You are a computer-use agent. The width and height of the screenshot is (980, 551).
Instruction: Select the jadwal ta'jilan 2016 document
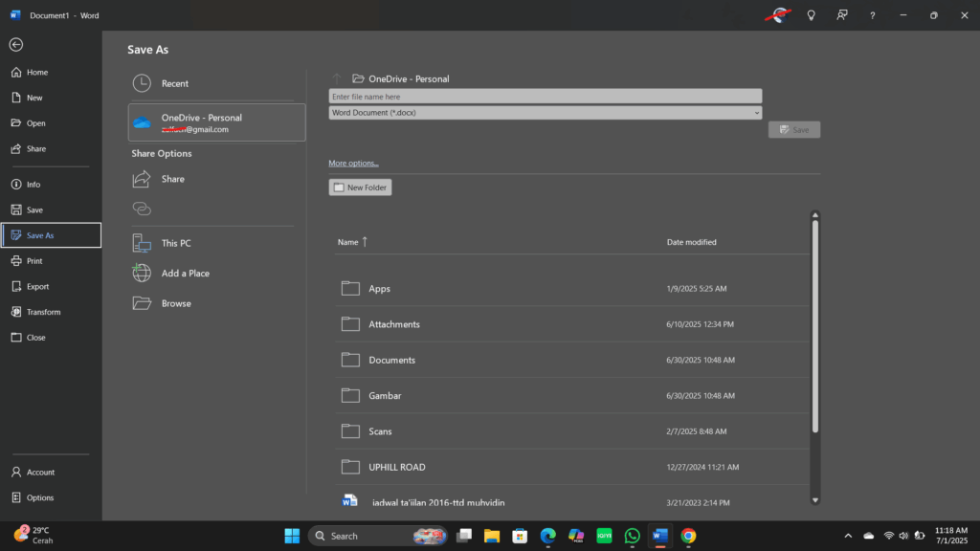(572, 501)
